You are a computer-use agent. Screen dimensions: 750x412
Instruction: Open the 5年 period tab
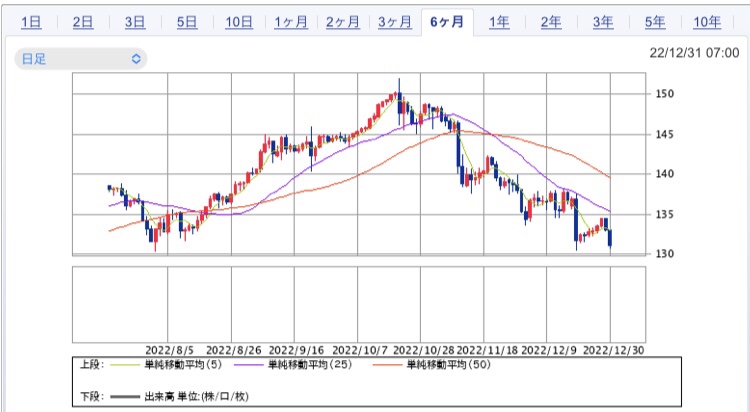(655, 22)
